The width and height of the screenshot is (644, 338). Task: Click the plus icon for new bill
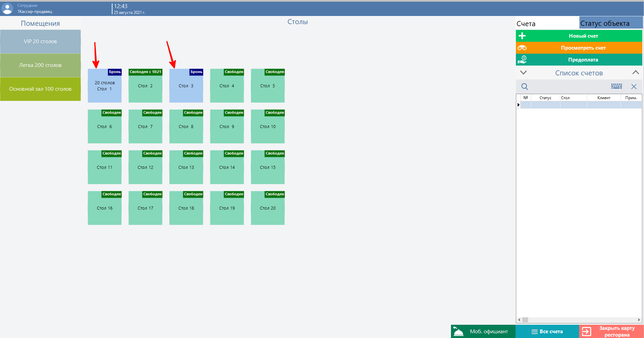coord(522,36)
